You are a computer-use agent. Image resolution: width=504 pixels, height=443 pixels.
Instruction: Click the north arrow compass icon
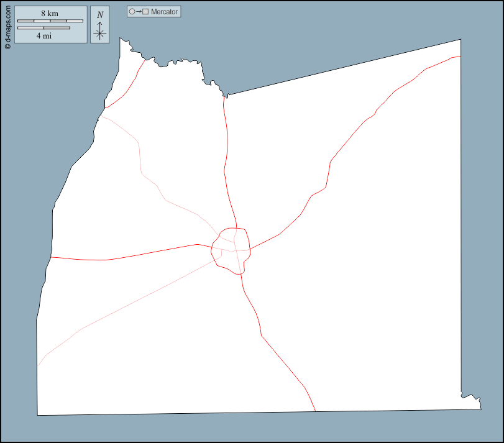[99, 25]
